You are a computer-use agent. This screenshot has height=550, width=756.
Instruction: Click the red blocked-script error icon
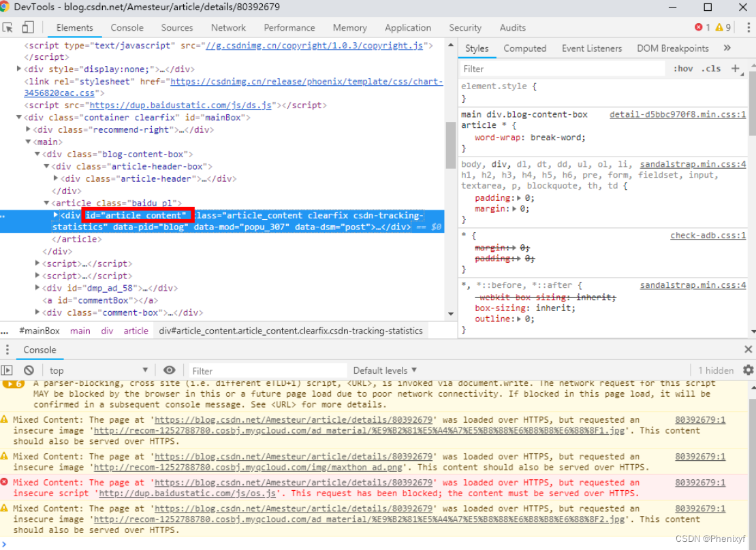[x=4, y=482]
